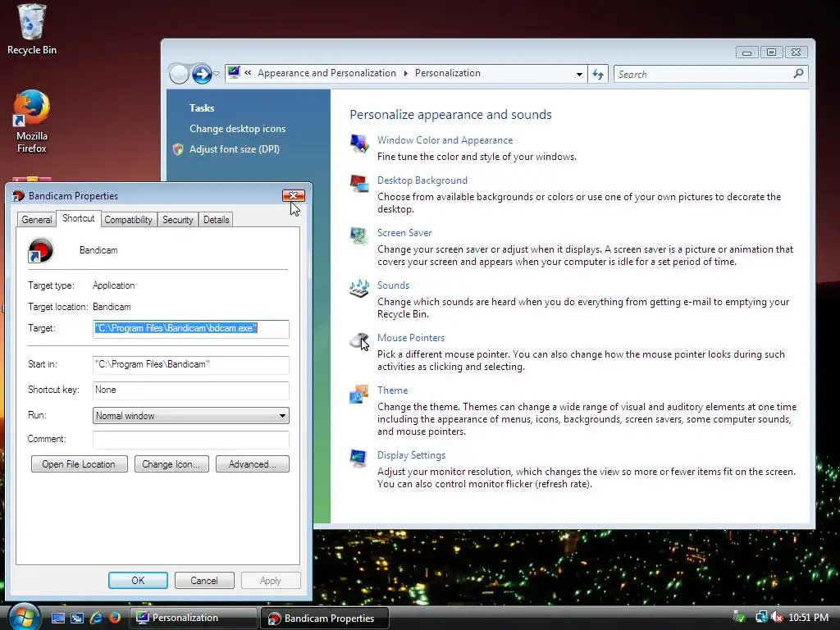This screenshot has width=840, height=630.
Task: Click the Window Color and Appearance icon
Action: (x=359, y=144)
